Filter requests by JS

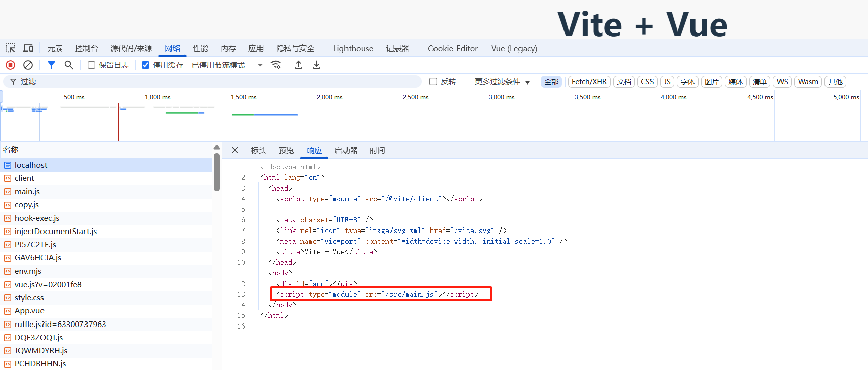pos(667,81)
